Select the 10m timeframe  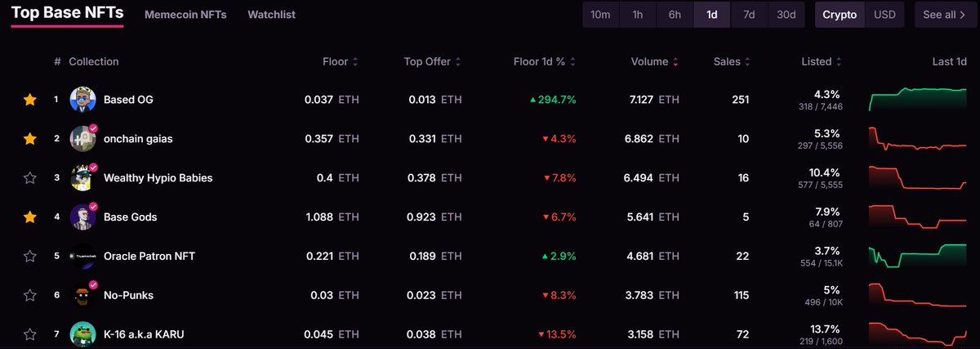(600, 15)
